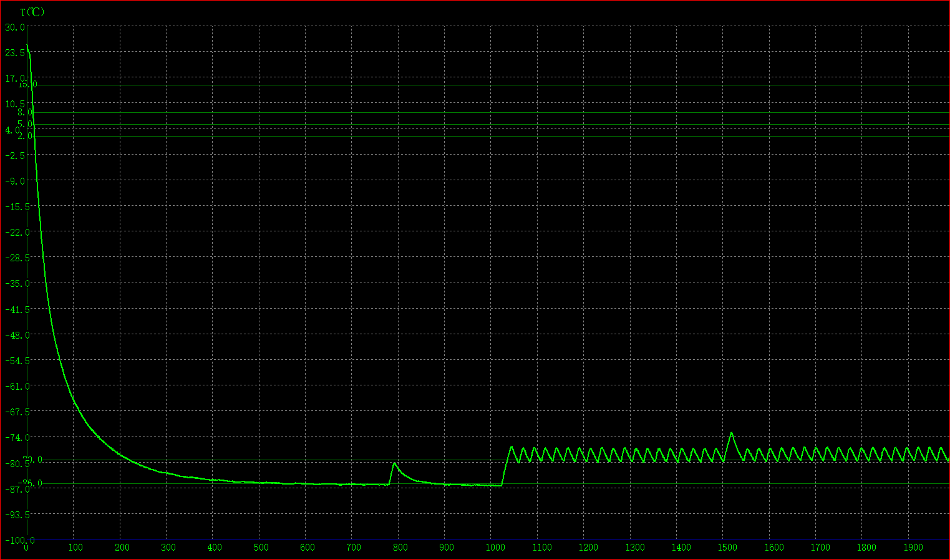Viewport: 950px width, 560px height.
Task: Click the 8.0 threshold line label
Action: click(25, 112)
